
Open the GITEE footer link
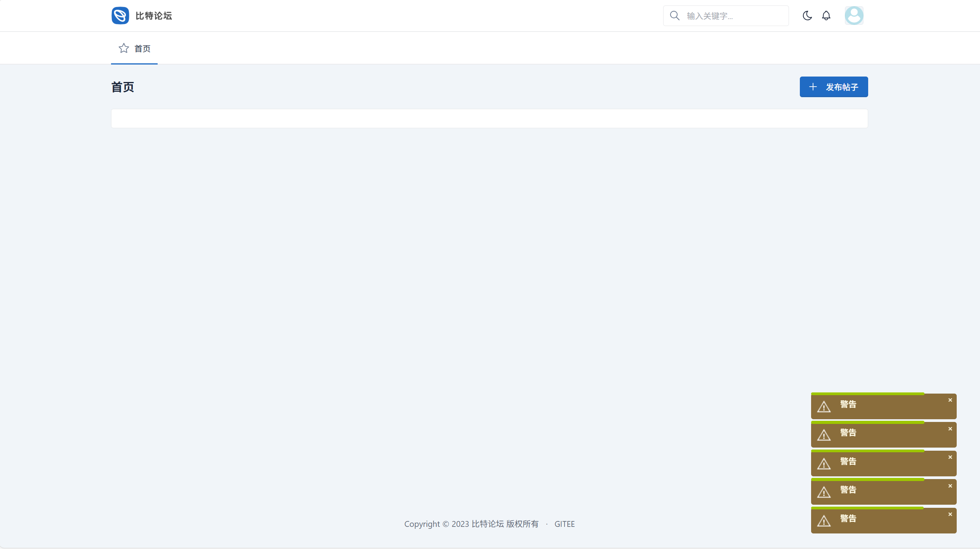pyautogui.click(x=564, y=524)
